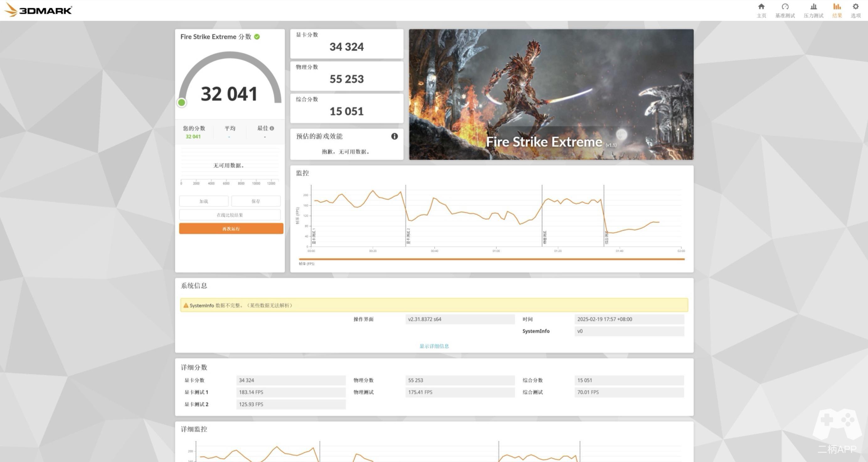Click info icon next to 最佳 score
868x462 pixels.
tap(272, 128)
